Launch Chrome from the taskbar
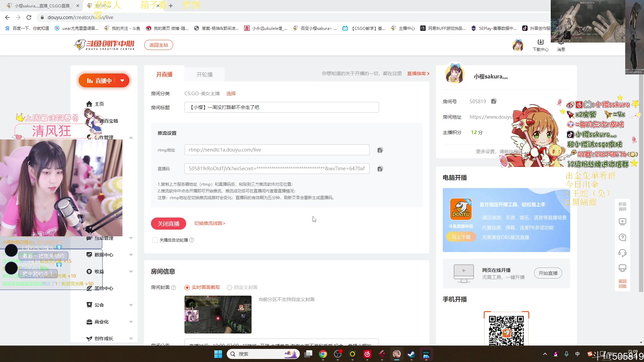This screenshot has height=362, width=644. pyautogui.click(x=323, y=354)
